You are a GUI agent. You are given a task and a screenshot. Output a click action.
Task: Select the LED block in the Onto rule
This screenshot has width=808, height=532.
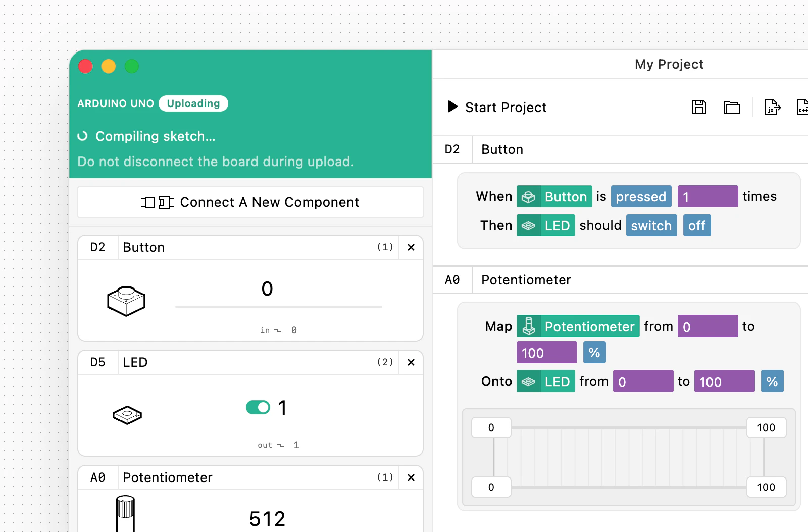click(x=546, y=381)
